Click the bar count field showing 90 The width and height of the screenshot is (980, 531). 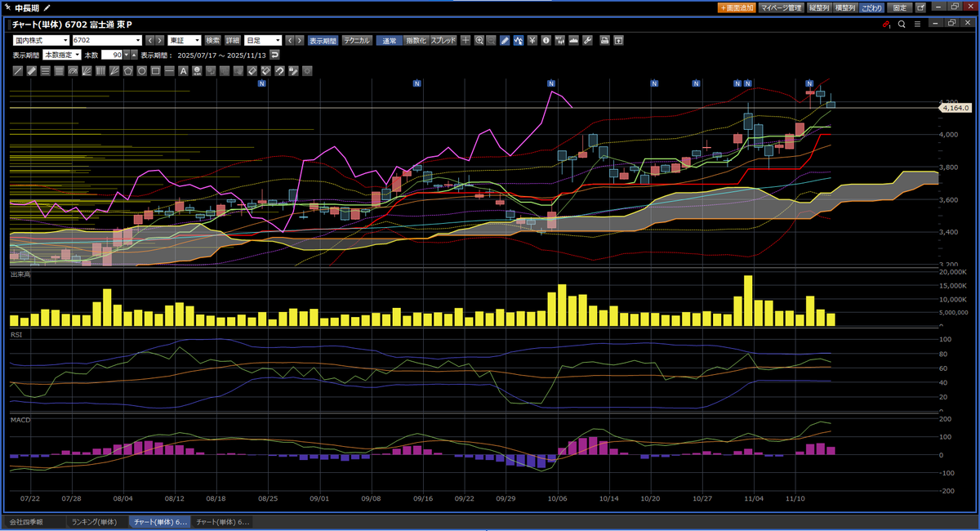coord(111,55)
